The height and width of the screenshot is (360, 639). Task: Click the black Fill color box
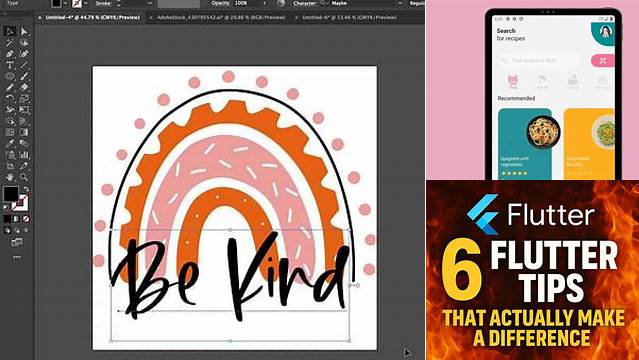click(x=11, y=194)
